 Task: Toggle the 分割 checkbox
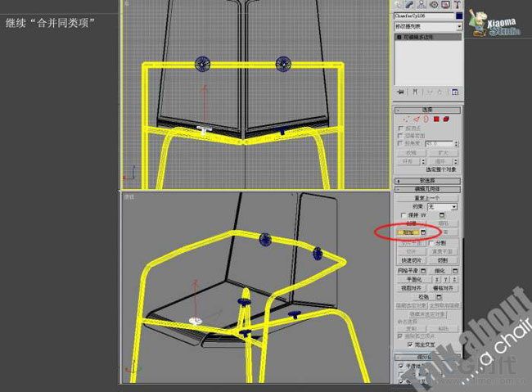pos(431,243)
